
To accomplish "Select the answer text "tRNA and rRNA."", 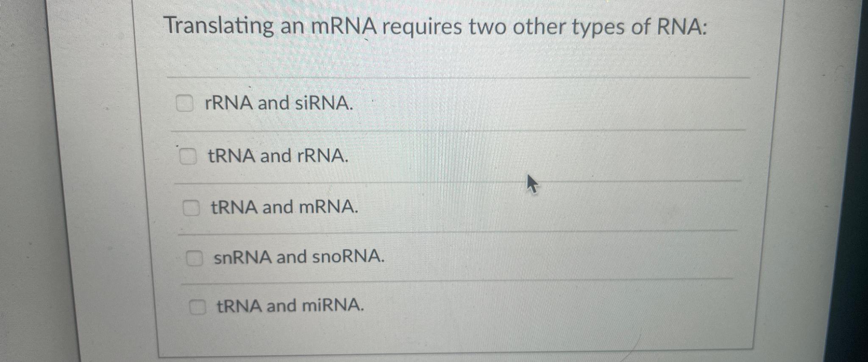I will coord(278,157).
